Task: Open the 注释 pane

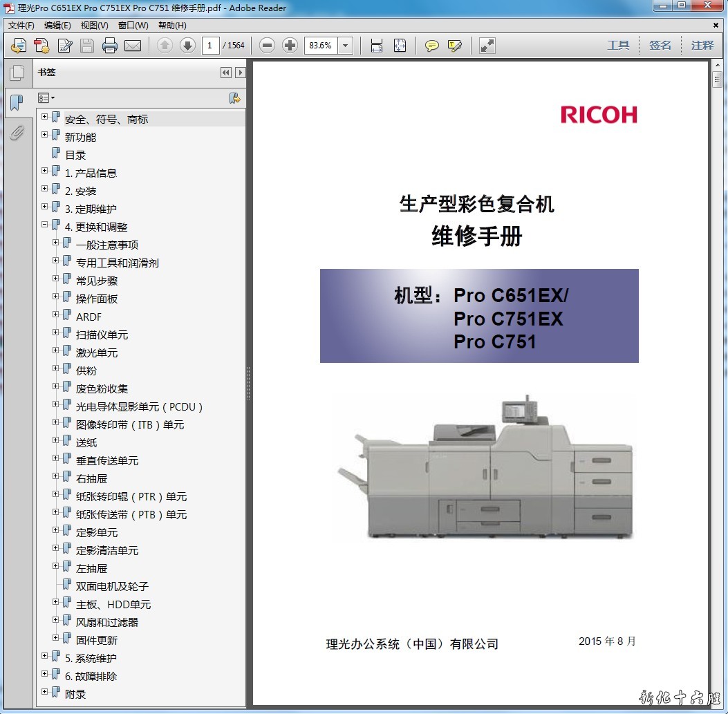Action: tap(702, 46)
